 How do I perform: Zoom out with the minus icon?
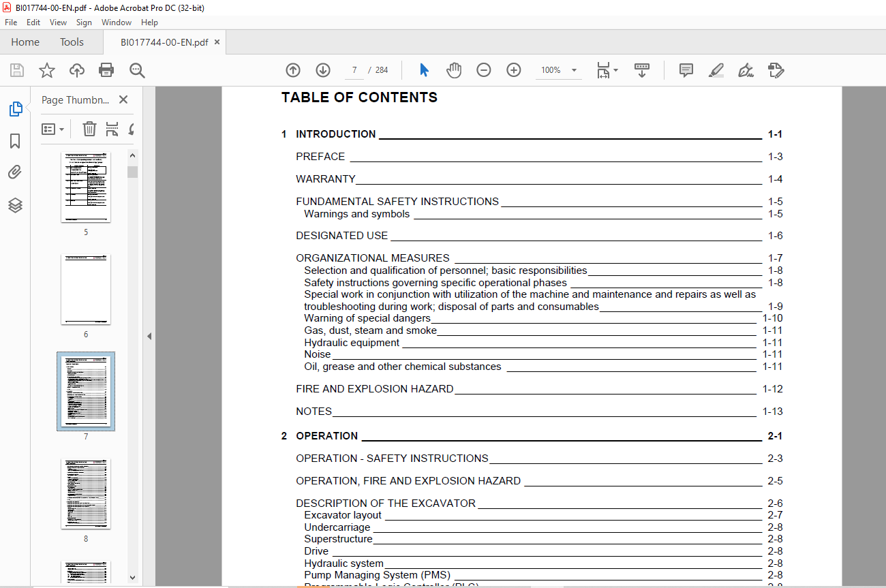(484, 70)
